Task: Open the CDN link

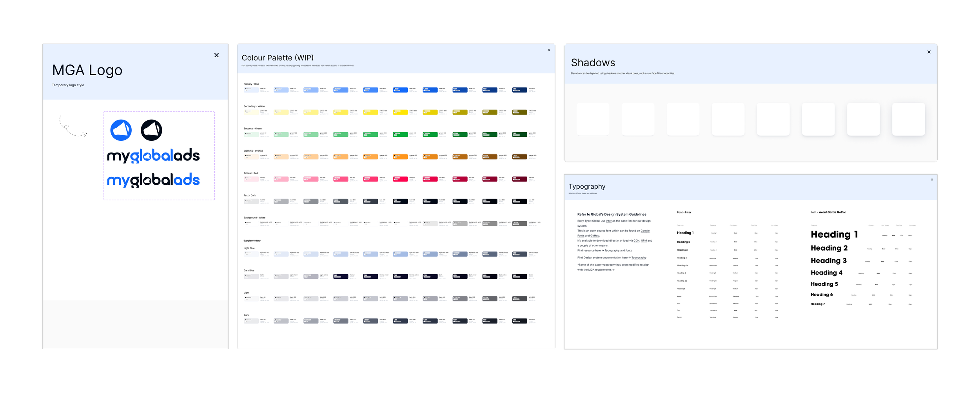Action: click(x=636, y=241)
